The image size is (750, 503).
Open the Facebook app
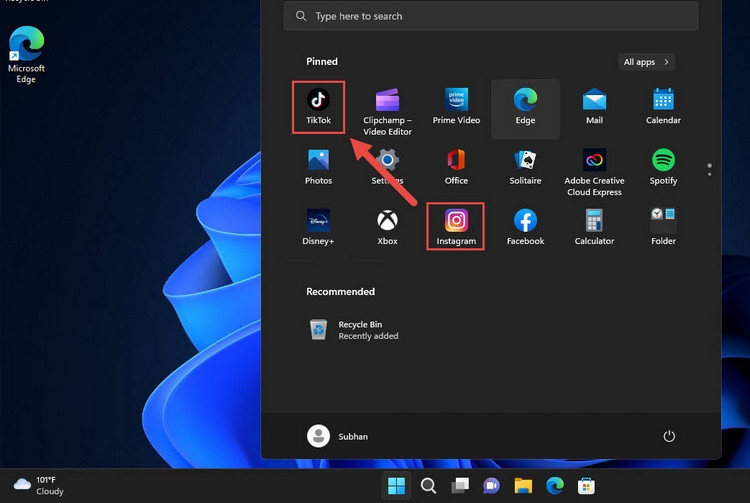pos(525,227)
